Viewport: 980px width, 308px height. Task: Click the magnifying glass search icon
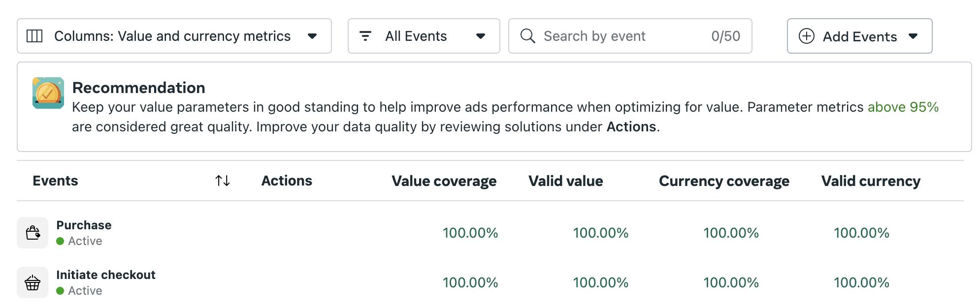click(527, 36)
